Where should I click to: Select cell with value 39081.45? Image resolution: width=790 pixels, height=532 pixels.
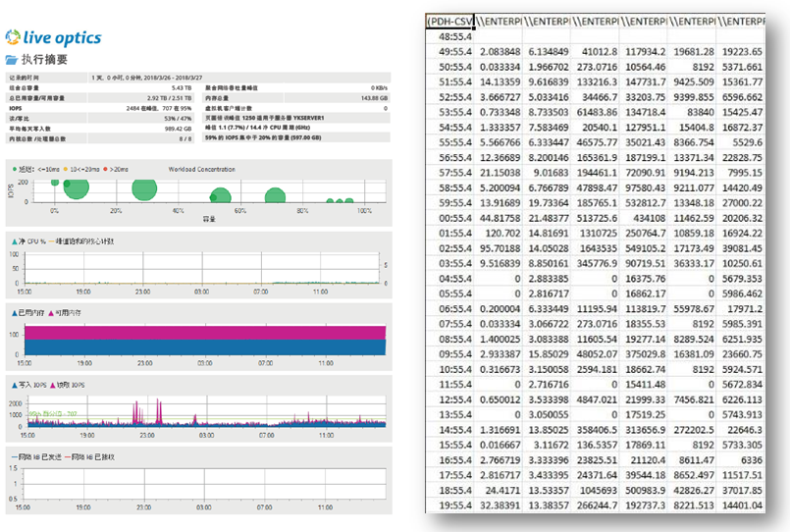click(740, 248)
